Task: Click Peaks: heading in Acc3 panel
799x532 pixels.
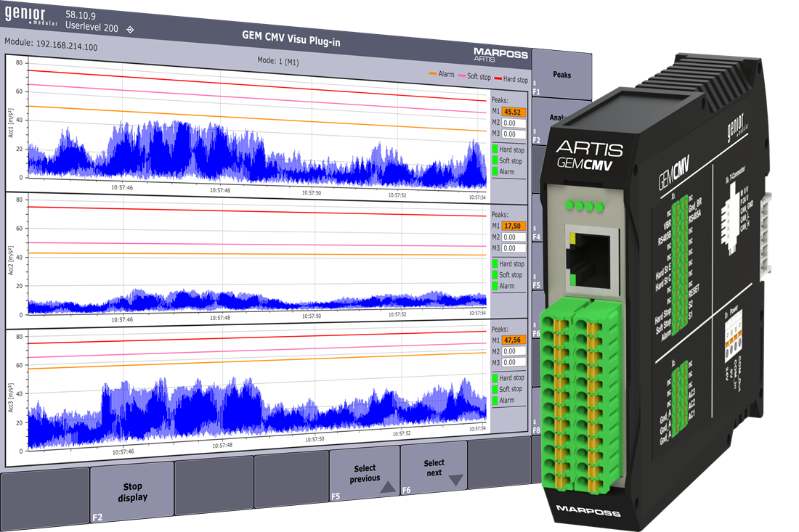Action: click(500, 329)
